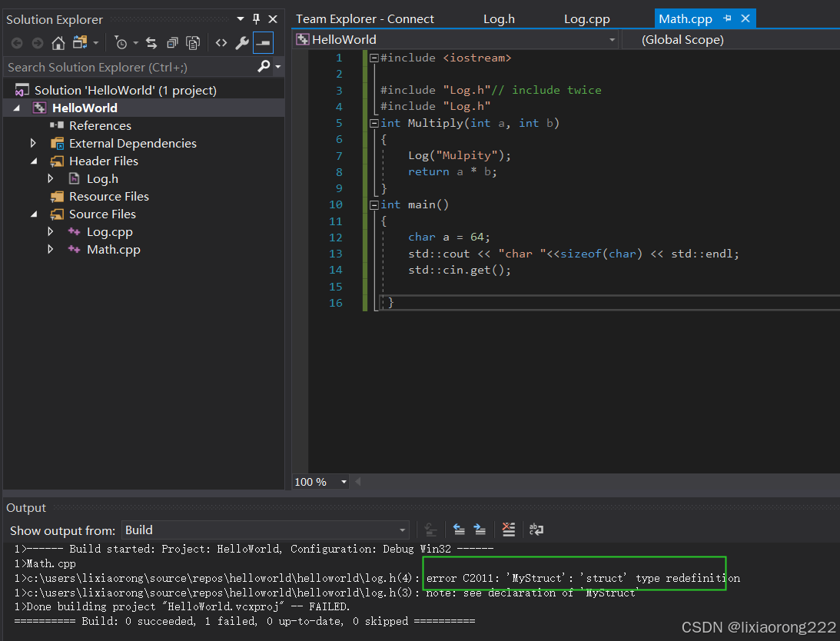Toggle Preview Selected Items in Solution Explorer
This screenshot has height=641, width=840.
pos(192,42)
